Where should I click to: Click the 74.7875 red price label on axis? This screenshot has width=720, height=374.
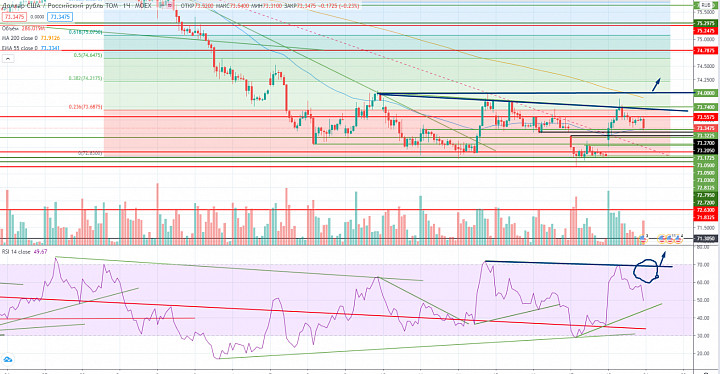(706, 51)
